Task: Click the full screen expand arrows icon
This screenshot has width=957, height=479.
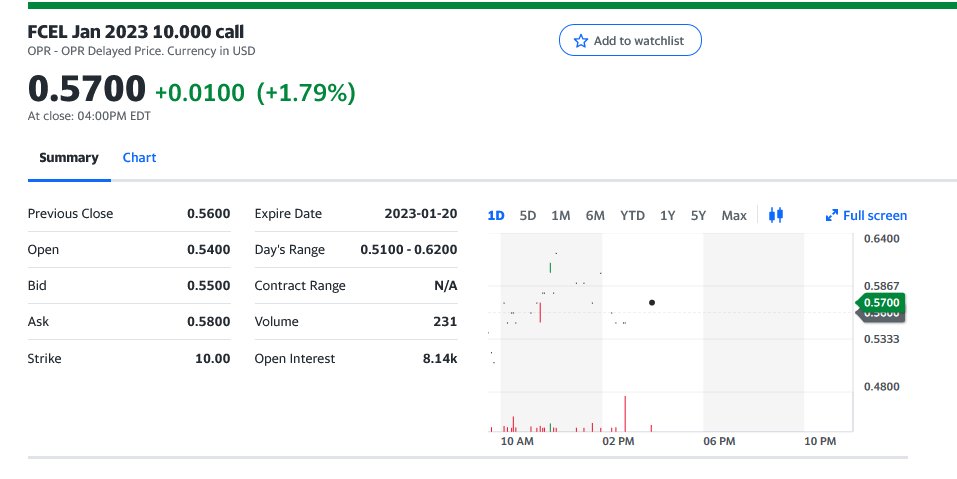Action: pyautogui.click(x=831, y=215)
